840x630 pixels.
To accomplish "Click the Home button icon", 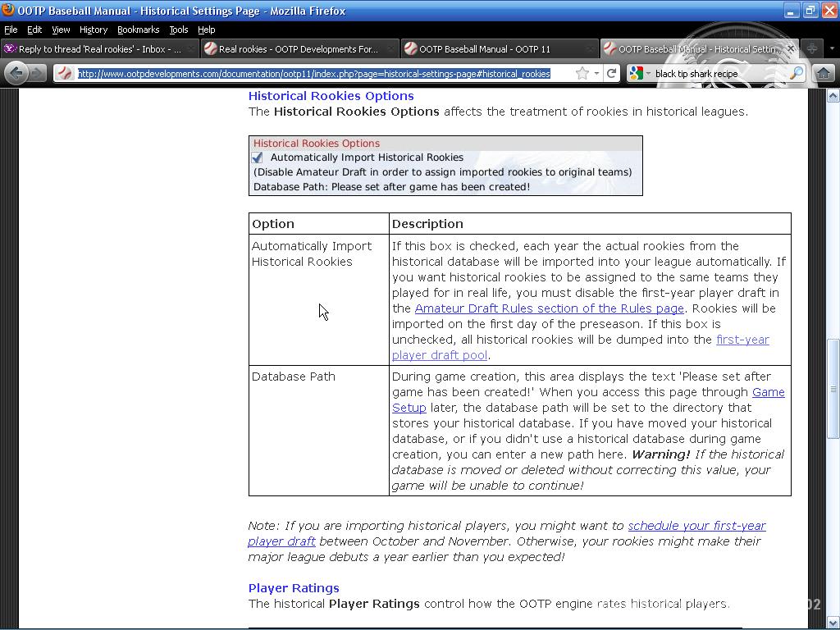I will click(x=823, y=74).
